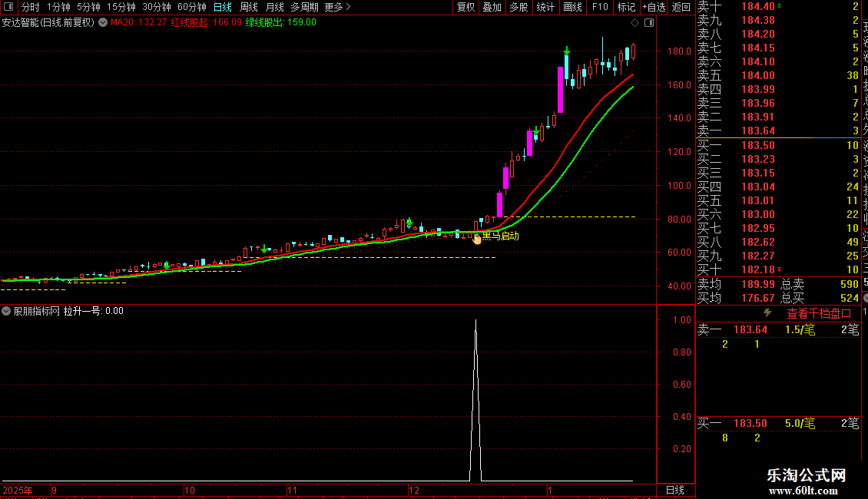
Task: Click the 总卖 volume 590
Action: pos(849,284)
